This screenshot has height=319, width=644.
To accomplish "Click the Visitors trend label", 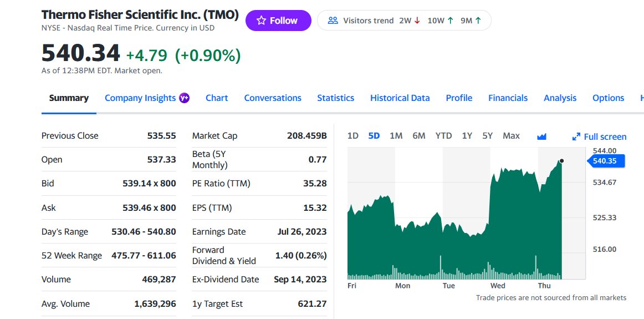I will (369, 21).
